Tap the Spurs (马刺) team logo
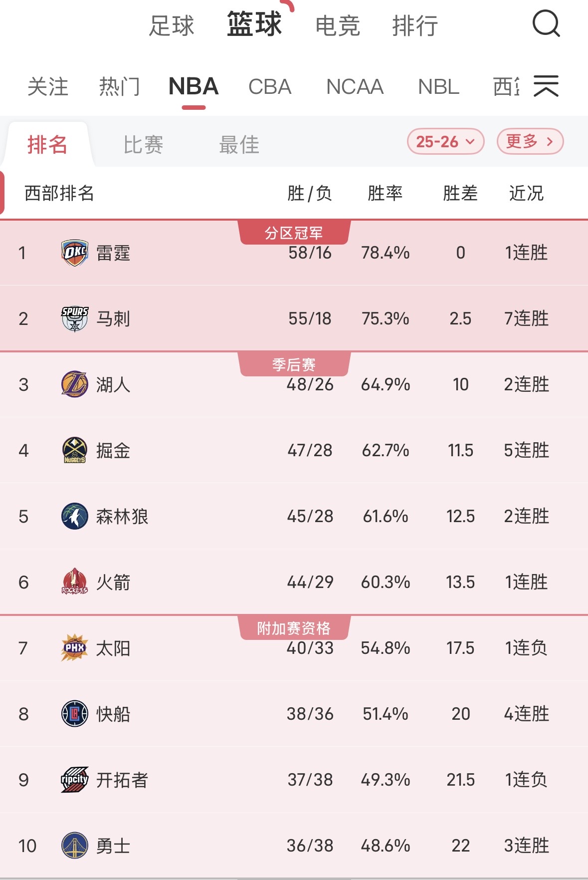 pyautogui.click(x=75, y=318)
